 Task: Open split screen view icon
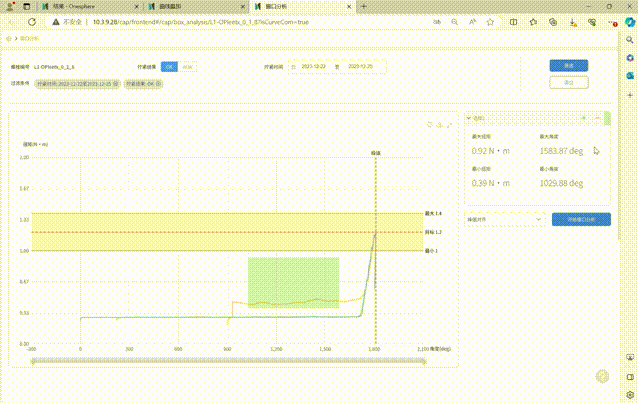coord(513,22)
